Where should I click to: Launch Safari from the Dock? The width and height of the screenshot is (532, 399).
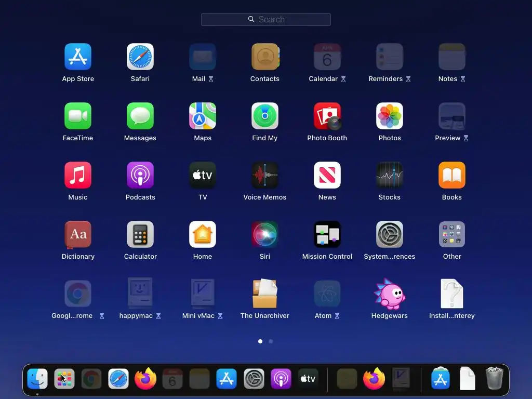(x=118, y=379)
